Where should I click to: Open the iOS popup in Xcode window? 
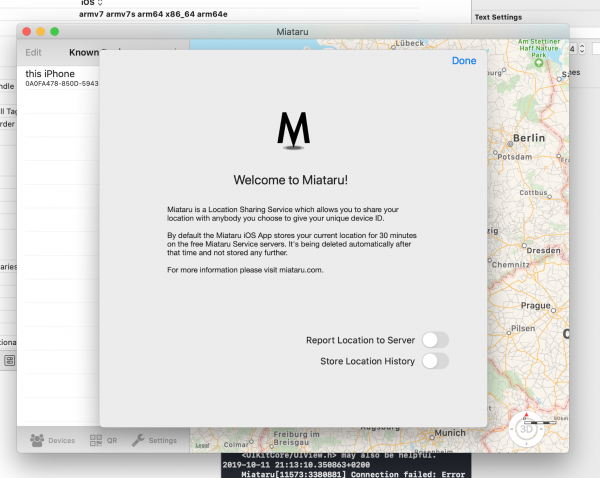[x=91, y=3]
